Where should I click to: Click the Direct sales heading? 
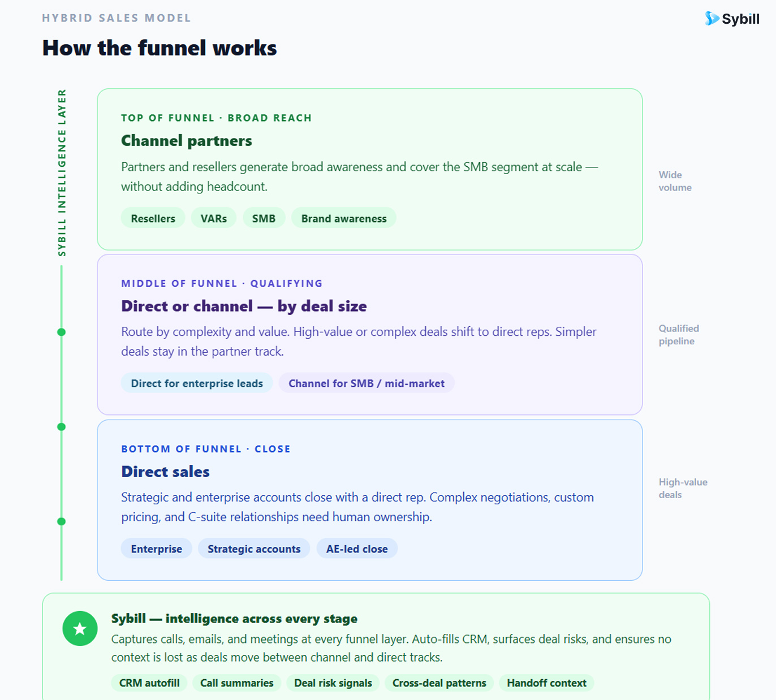(165, 472)
